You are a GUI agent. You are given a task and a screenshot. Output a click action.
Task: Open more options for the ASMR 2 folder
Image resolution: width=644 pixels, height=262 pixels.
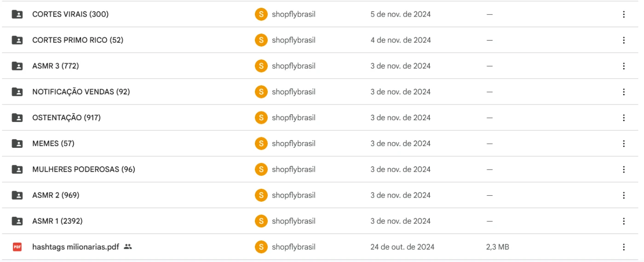coord(624,195)
